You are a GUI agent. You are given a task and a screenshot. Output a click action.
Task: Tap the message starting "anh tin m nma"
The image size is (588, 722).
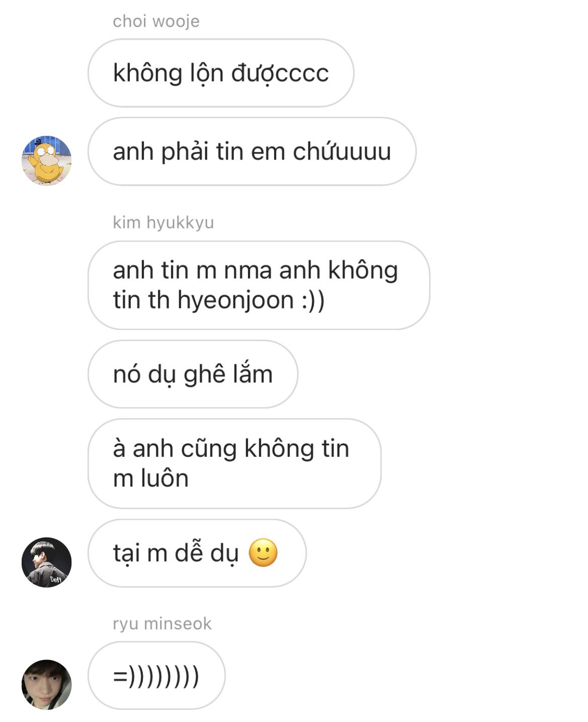click(259, 285)
